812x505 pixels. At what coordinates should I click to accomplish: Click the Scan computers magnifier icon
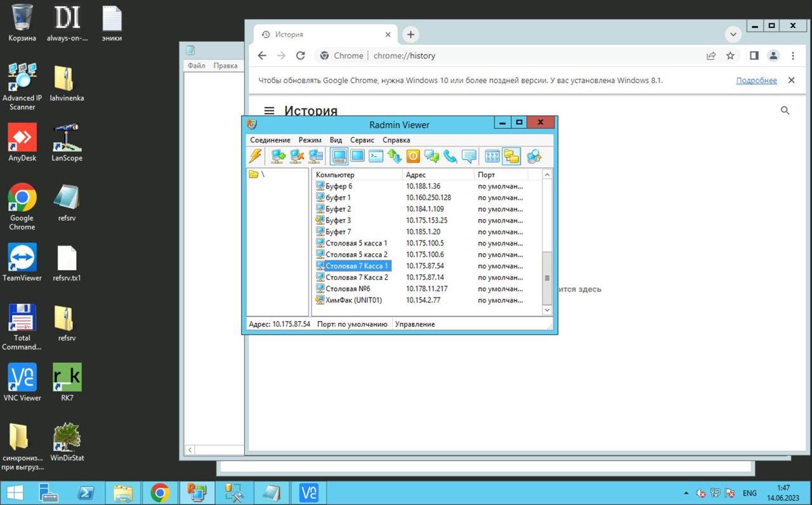tap(534, 156)
